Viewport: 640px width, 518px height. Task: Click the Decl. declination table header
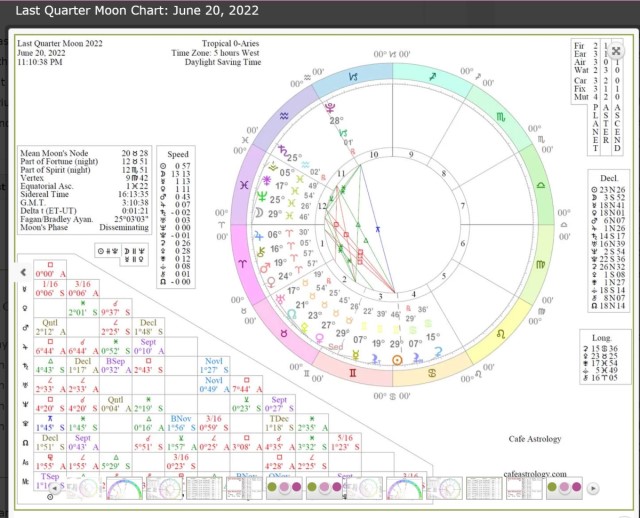point(603,175)
